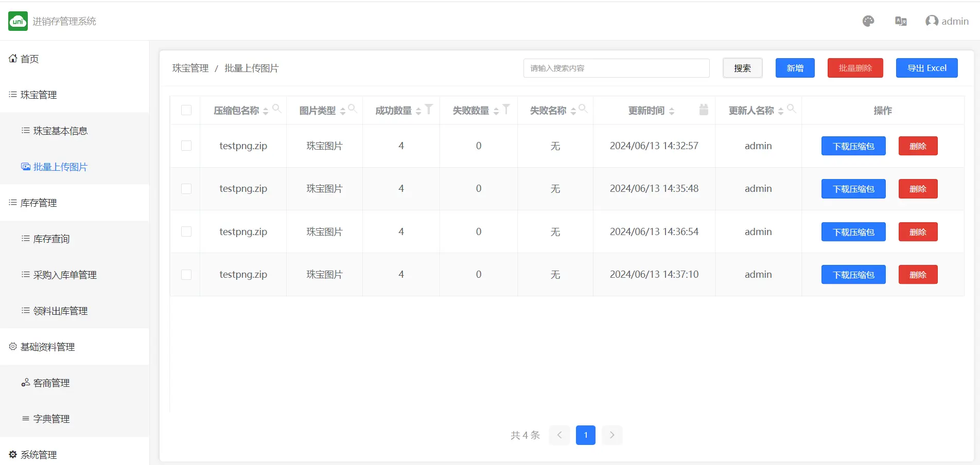Open 库存查询 menu item
The image size is (980, 465).
(75, 239)
